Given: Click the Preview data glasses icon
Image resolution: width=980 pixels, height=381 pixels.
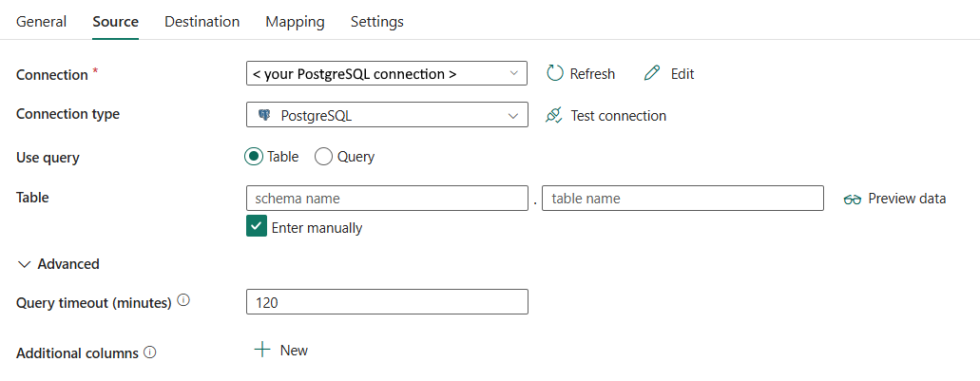Looking at the screenshot, I should click(852, 199).
